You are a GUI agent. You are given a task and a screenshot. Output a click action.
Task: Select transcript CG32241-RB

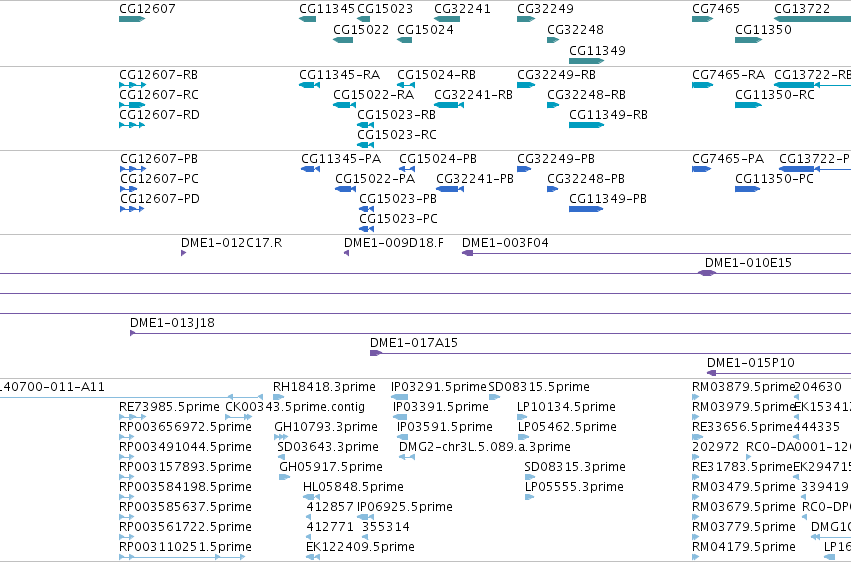pyautogui.click(x=449, y=105)
